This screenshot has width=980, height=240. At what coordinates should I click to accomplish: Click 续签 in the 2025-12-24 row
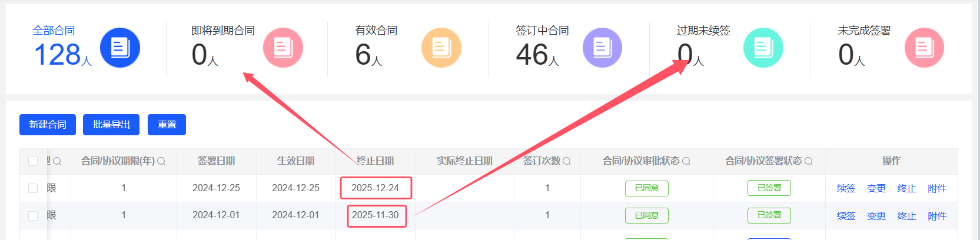coord(846,188)
